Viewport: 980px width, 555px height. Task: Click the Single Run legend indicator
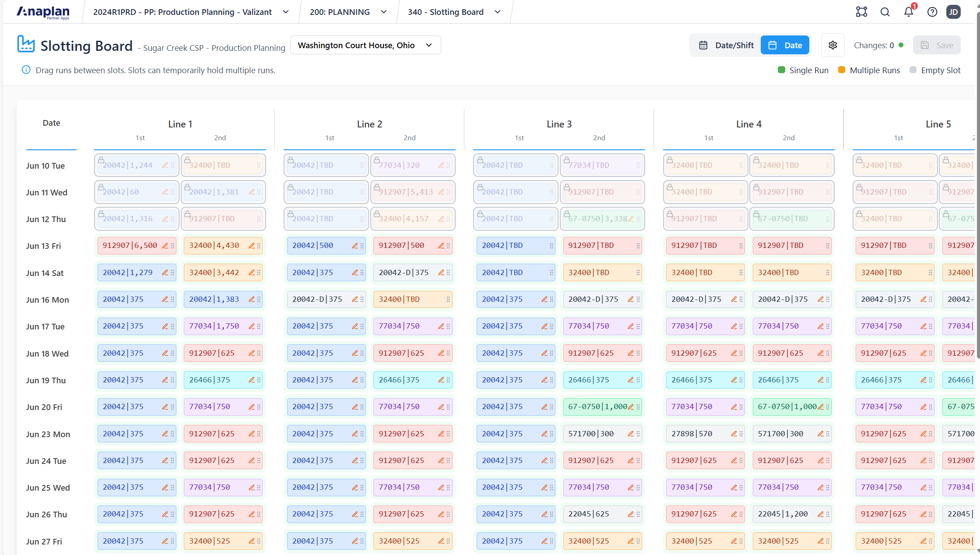(x=781, y=70)
